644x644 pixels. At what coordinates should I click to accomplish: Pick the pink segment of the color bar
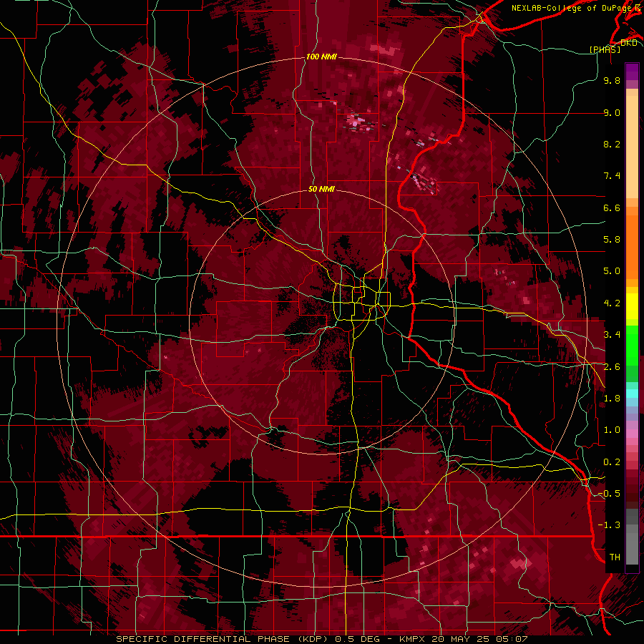click(632, 434)
